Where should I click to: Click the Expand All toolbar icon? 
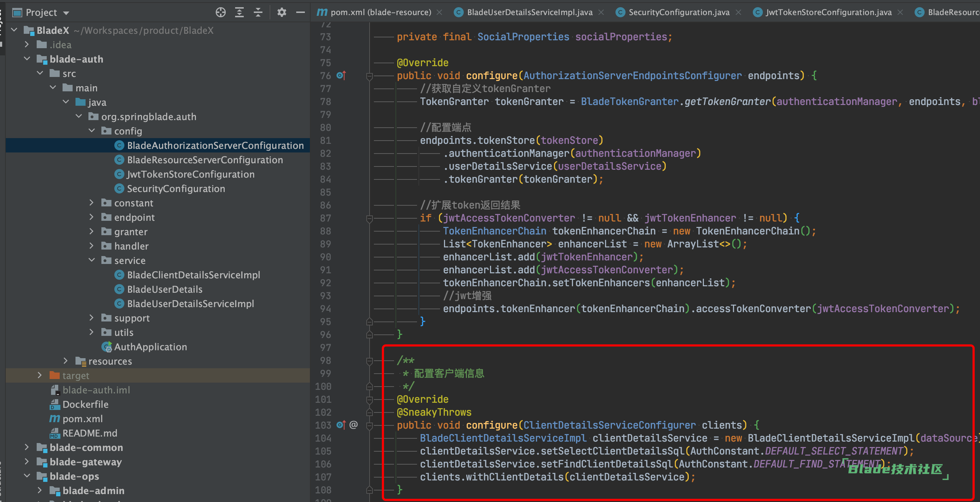239,13
